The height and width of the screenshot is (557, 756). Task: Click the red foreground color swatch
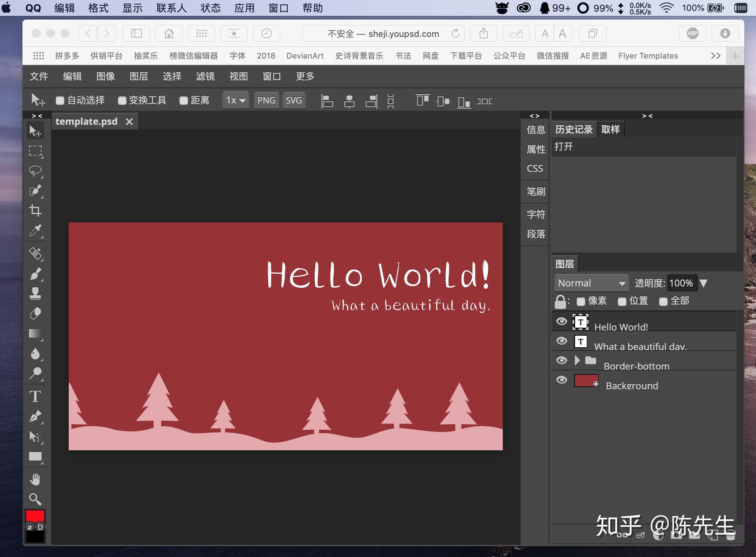(x=35, y=515)
